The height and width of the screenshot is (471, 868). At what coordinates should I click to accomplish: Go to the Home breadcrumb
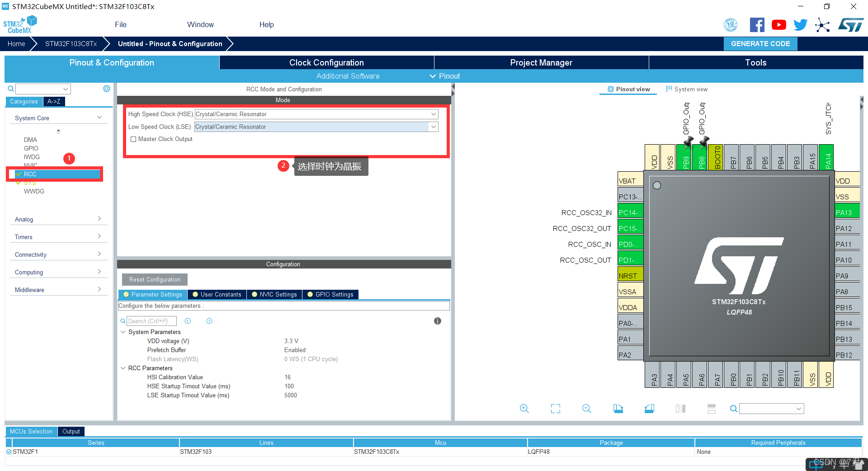click(16, 44)
